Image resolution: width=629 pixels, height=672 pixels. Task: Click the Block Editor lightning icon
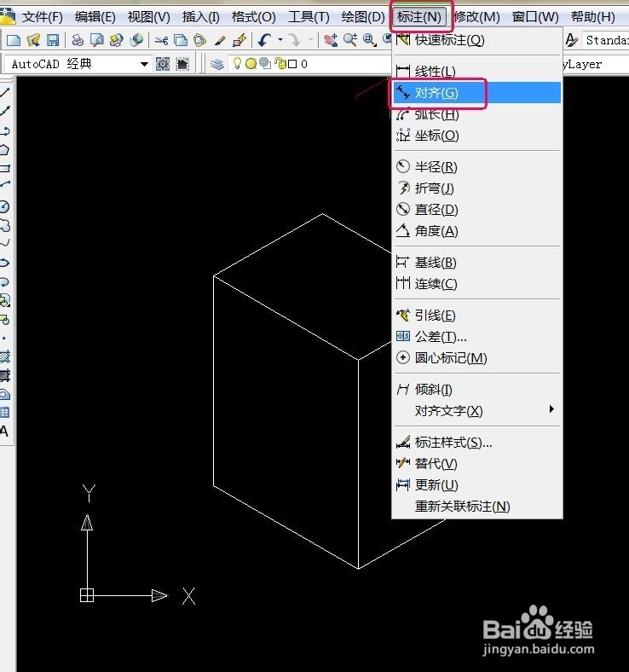pos(239,40)
